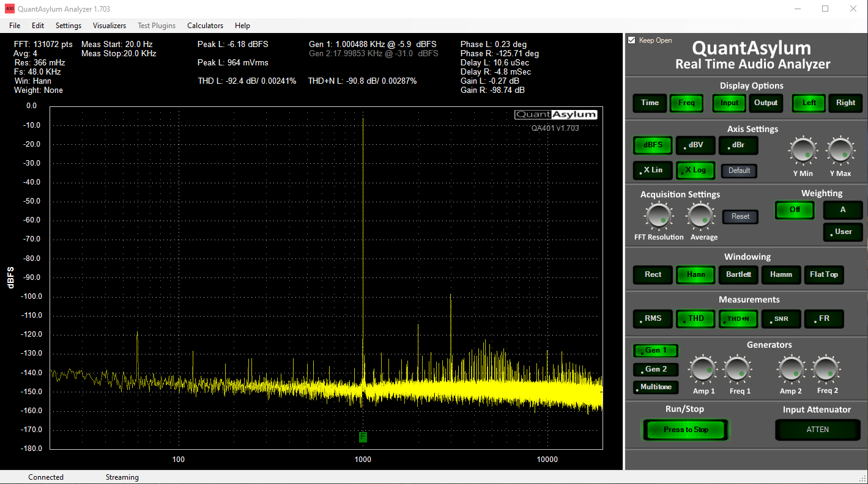Select the Hamm window

pos(781,274)
